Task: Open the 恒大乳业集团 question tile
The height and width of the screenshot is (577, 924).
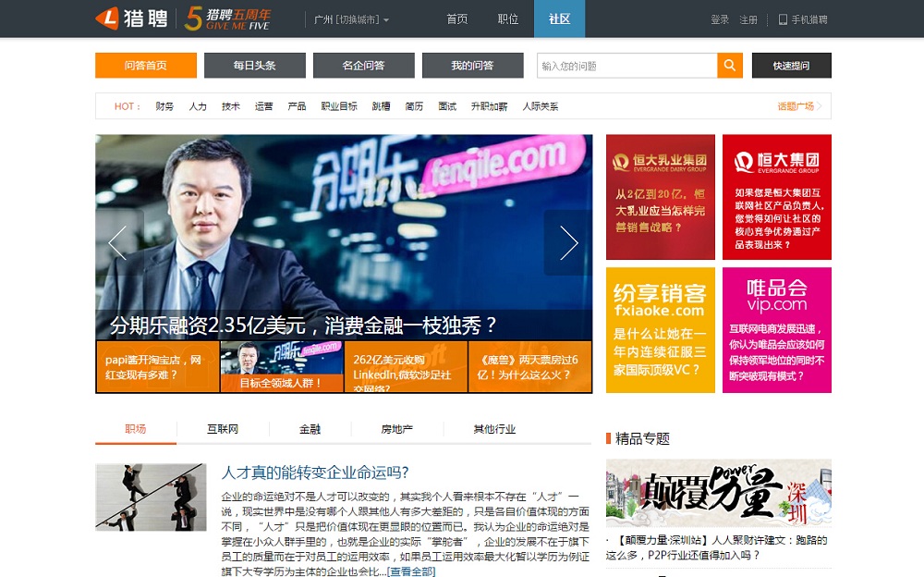Action: [660, 197]
